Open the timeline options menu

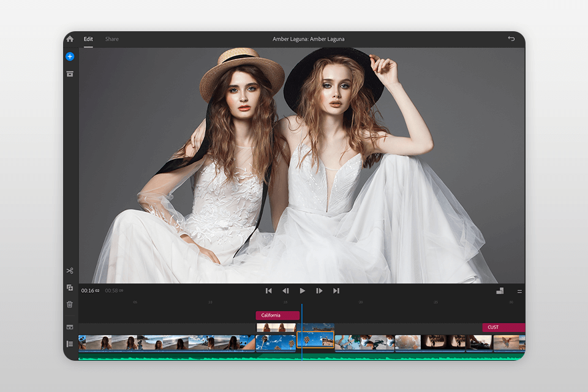519,291
